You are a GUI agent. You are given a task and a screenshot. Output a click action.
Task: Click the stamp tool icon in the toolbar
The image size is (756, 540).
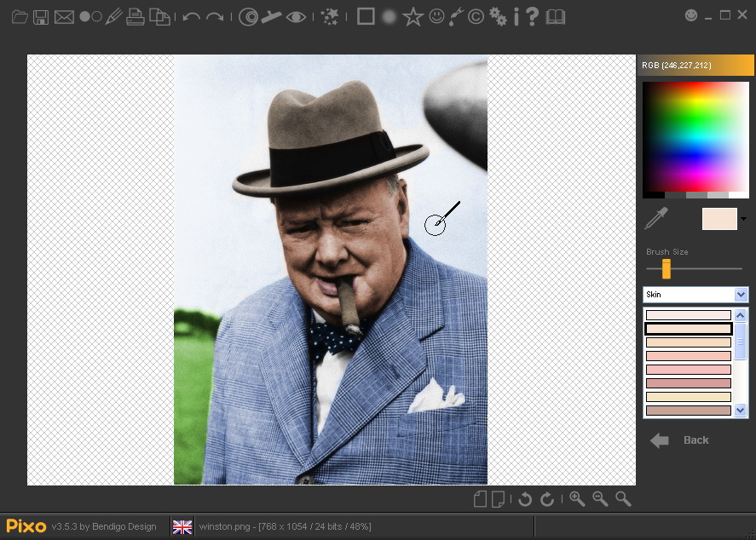point(271,17)
